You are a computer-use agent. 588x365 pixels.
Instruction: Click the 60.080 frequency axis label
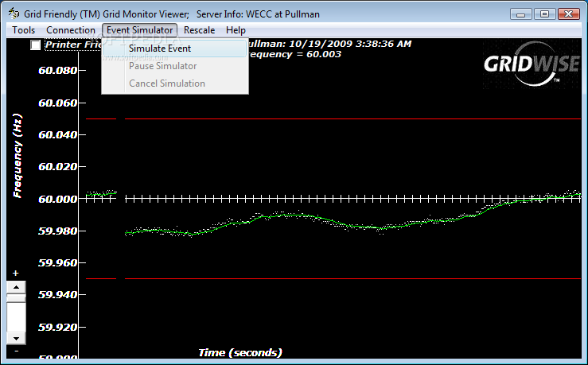58,71
